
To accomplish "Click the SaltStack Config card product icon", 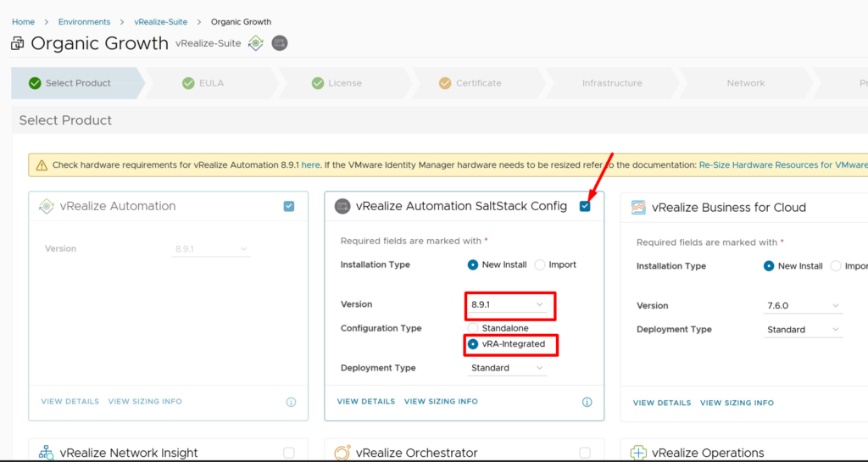I will tap(342, 206).
